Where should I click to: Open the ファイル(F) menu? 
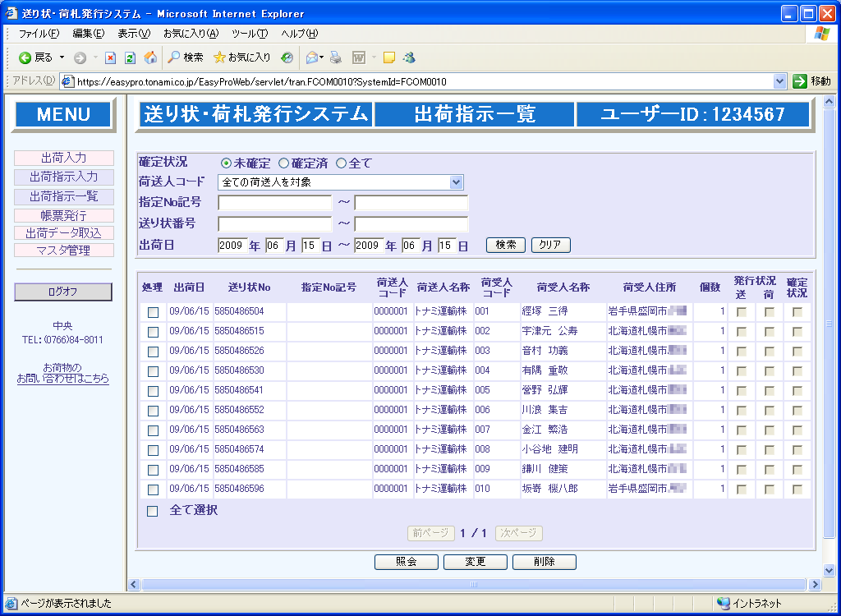(x=39, y=34)
